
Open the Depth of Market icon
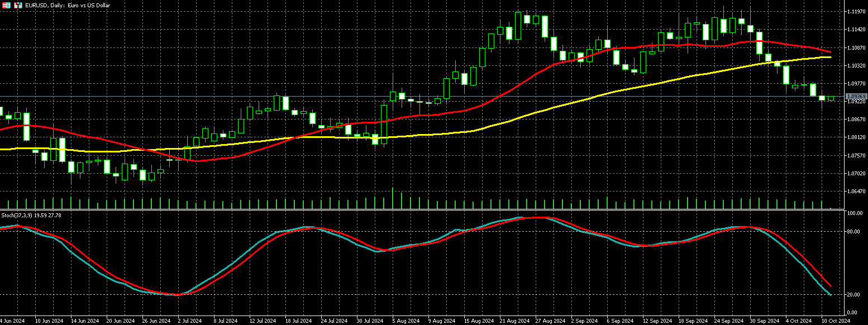[18, 5]
